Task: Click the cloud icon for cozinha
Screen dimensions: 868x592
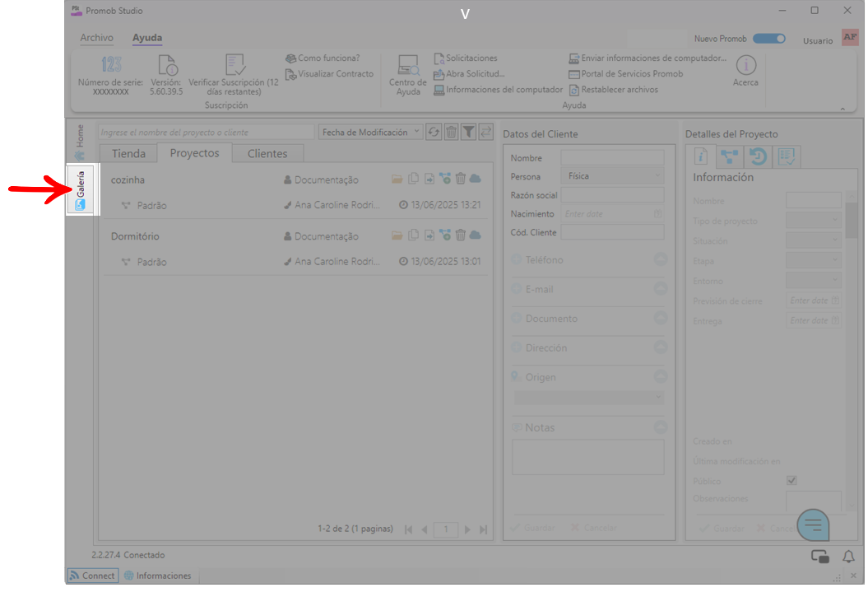Action: point(475,179)
